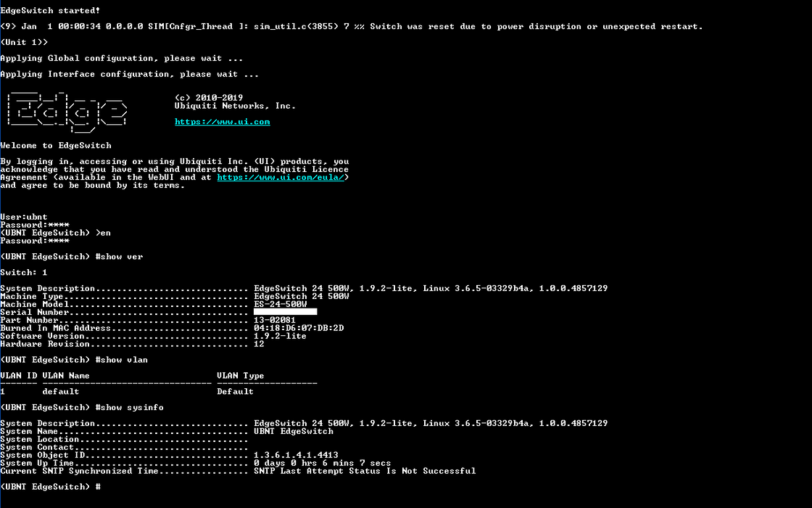Open the https://www.ui.com link
812x508 pixels.
click(222, 122)
